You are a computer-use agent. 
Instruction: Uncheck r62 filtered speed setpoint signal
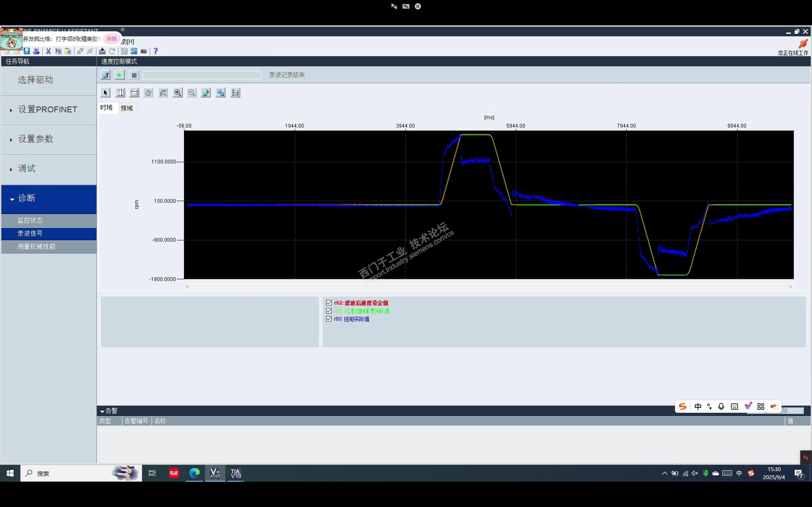pos(329,303)
